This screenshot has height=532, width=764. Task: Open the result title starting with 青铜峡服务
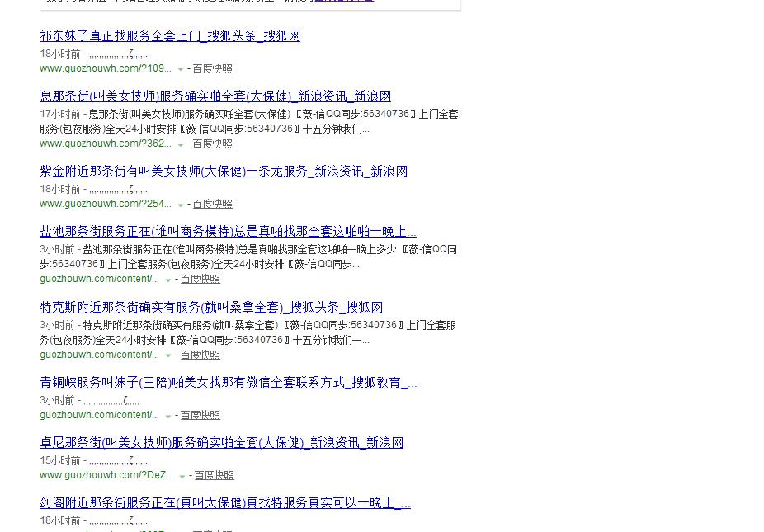pyautogui.click(x=229, y=382)
